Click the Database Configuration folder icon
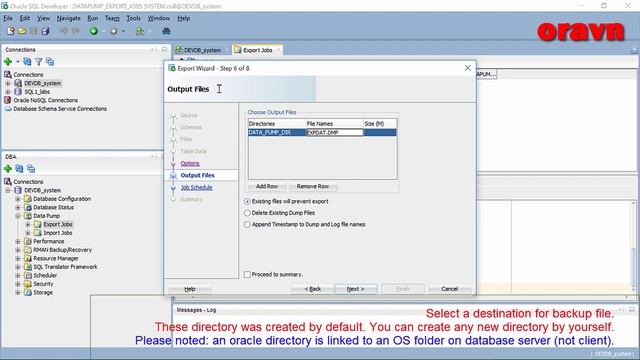Image resolution: width=640 pixels, height=360 pixels. [28, 199]
